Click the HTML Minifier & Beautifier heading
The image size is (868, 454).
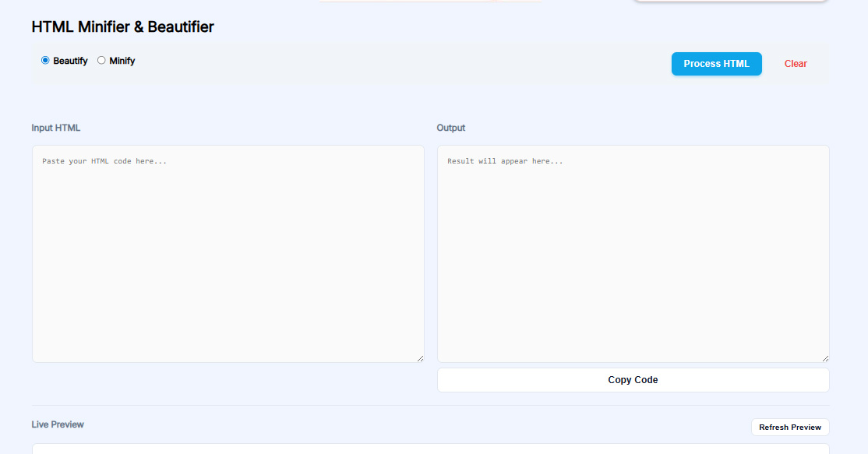click(123, 26)
